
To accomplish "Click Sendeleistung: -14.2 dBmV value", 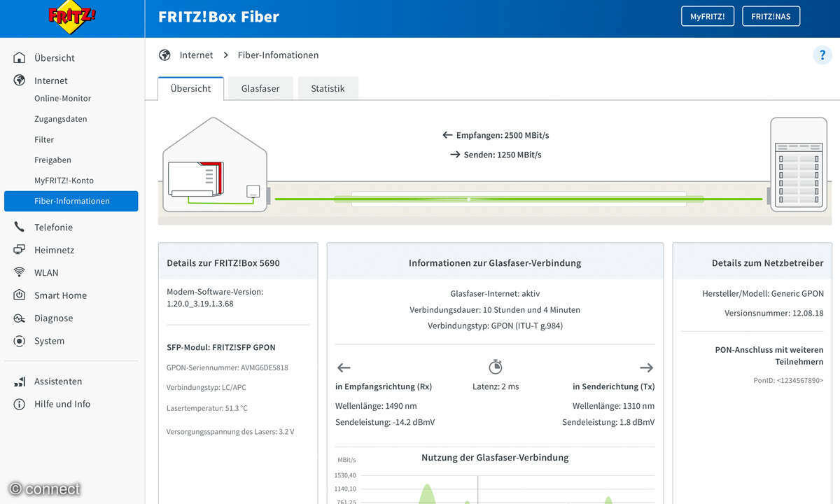I will click(x=385, y=422).
